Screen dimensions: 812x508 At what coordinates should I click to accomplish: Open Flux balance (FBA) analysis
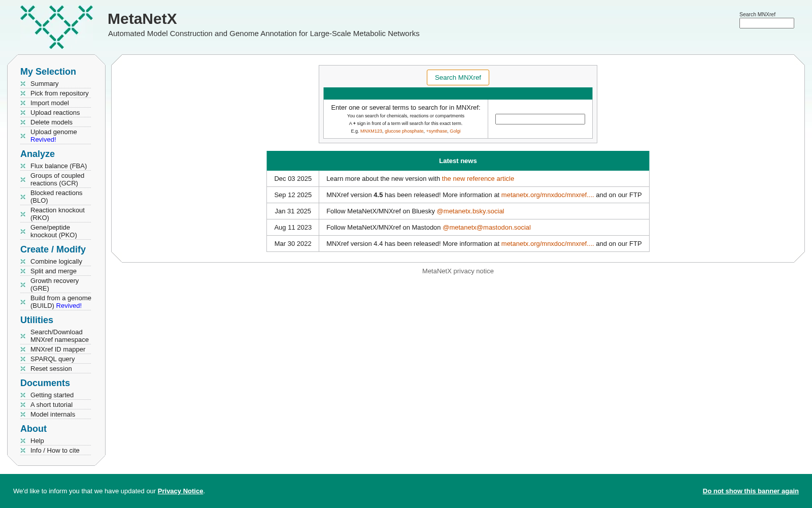pos(58,166)
